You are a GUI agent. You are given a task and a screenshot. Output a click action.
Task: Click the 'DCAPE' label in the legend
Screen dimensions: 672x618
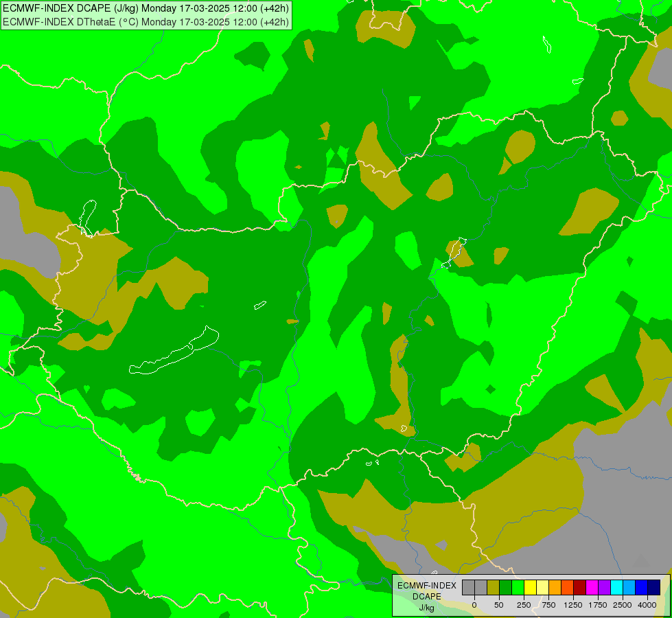427,597
